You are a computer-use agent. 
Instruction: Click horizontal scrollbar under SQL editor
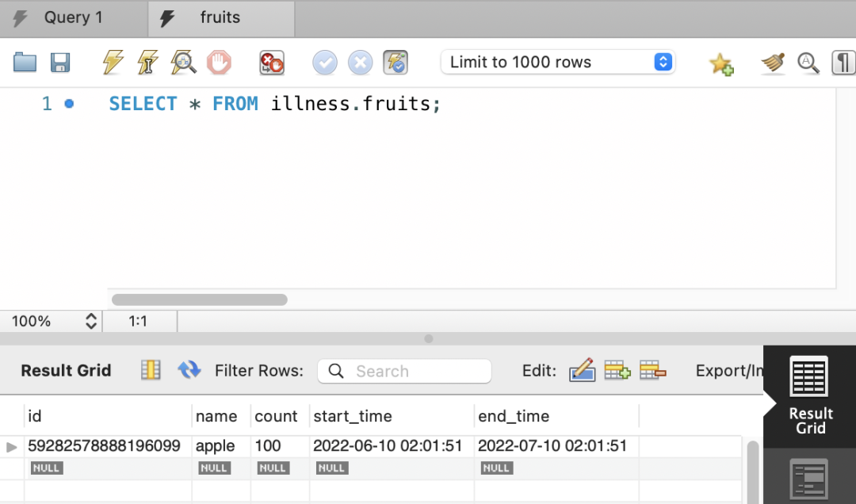[200, 300]
